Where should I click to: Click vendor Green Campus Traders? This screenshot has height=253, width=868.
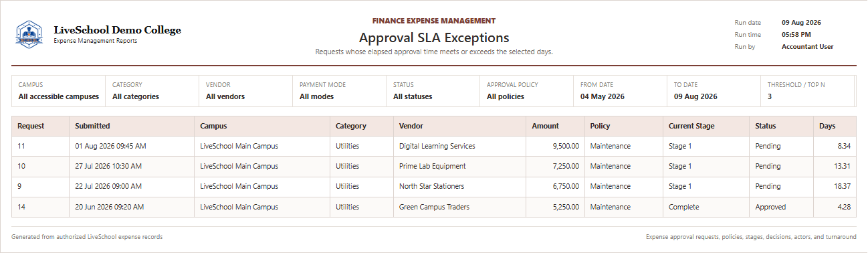pos(434,207)
